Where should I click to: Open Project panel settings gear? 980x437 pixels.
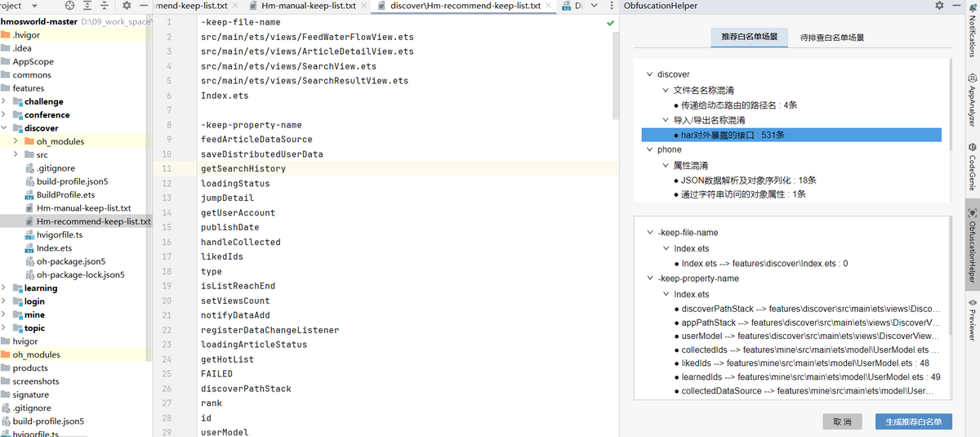coord(127,6)
